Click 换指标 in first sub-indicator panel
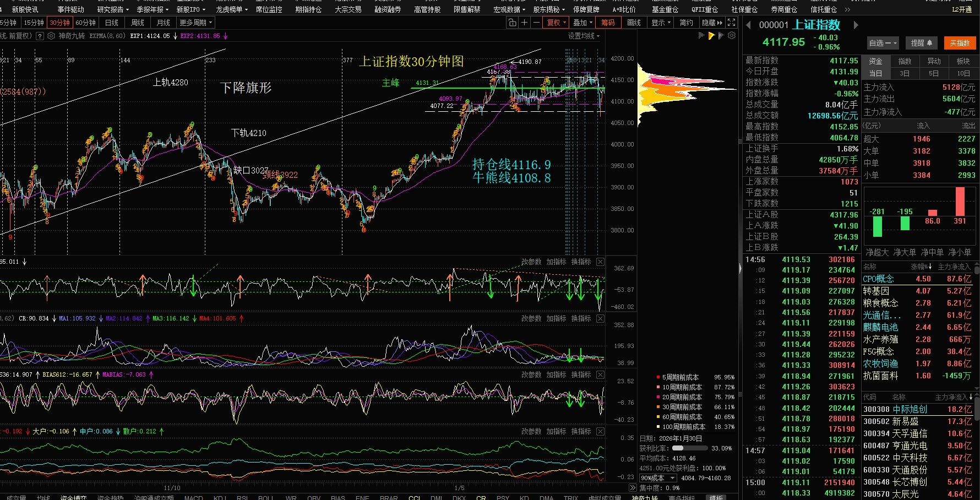Screen dimensions: 980x500 click(x=581, y=262)
